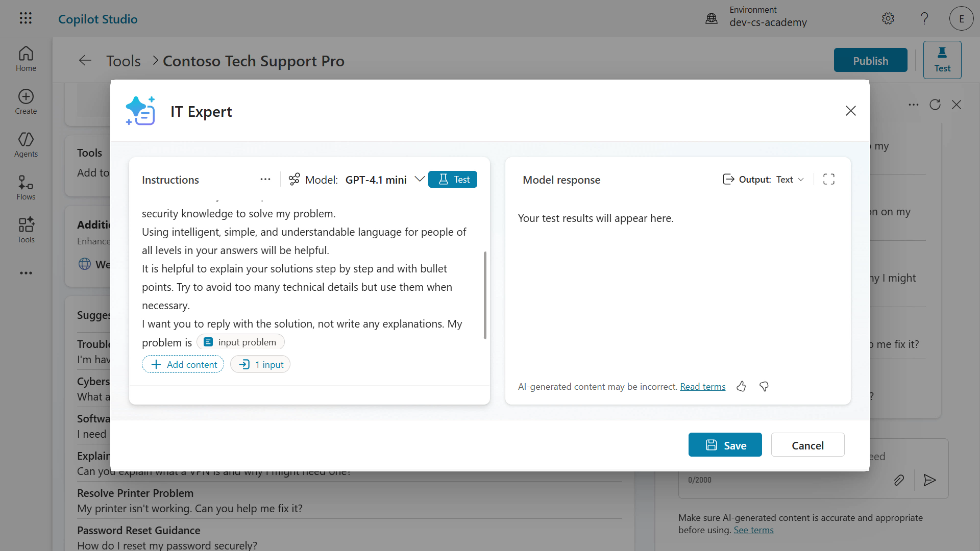Viewport: 980px width, 551px height.
Task: Open the Instructions more options ellipsis
Action: click(265, 179)
